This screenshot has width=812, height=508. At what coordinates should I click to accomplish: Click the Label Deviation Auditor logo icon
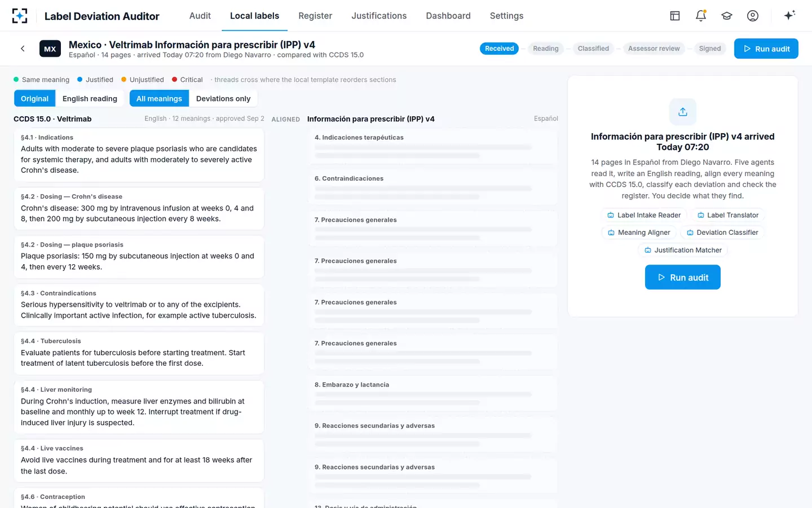pos(20,16)
